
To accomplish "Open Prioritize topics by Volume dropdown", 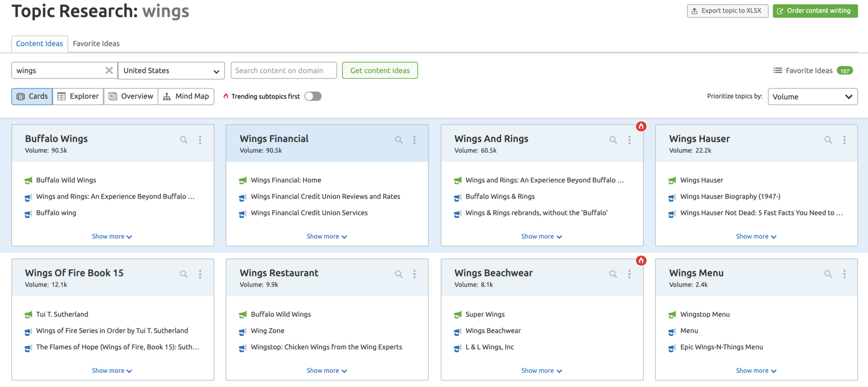I will [813, 97].
